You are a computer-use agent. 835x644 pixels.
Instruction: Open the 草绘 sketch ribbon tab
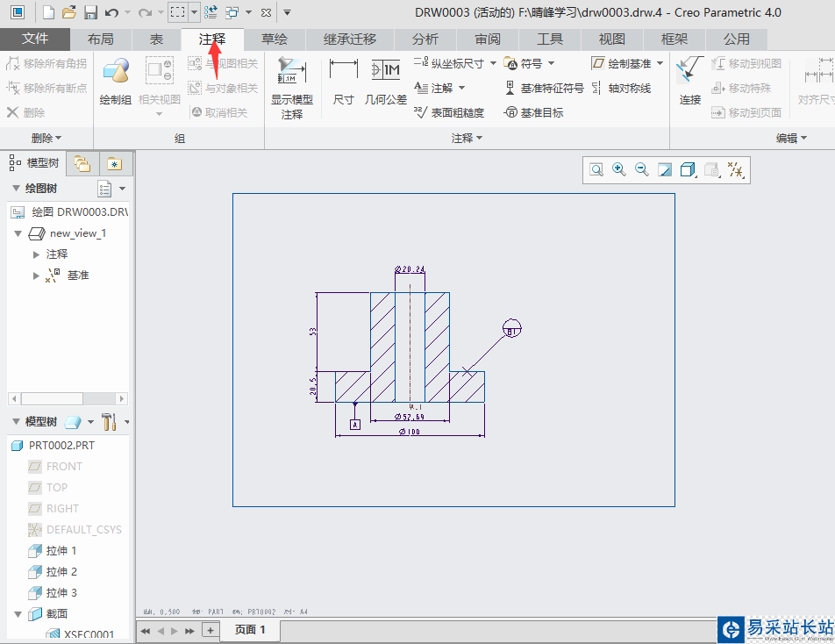pyautogui.click(x=274, y=39)
